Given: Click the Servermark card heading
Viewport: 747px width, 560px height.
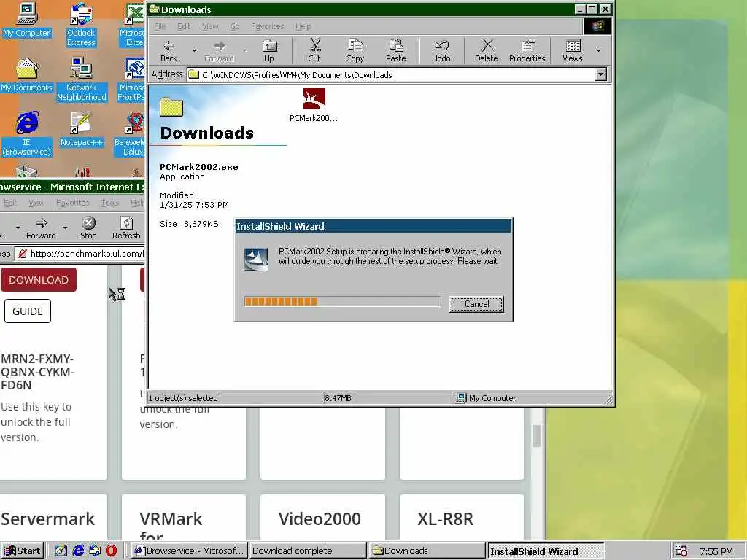Looking at the screenshot, I should tap(47, 518).
